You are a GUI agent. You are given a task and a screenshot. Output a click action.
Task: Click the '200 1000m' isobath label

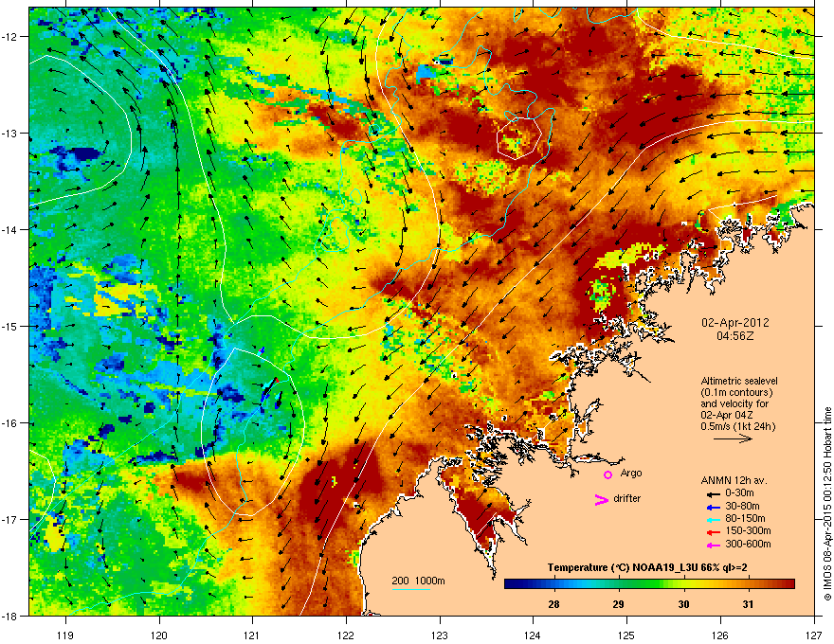(x=419, y=581)
